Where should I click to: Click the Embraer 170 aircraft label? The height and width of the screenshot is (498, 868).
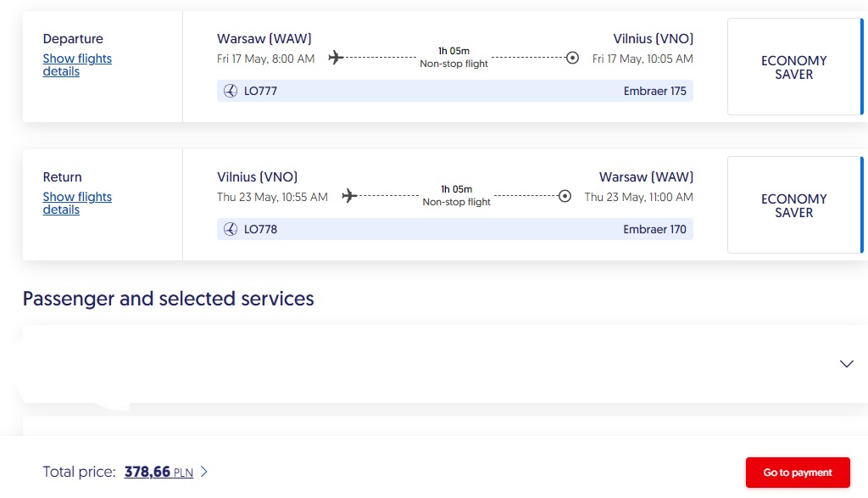[x=654, y=229]
